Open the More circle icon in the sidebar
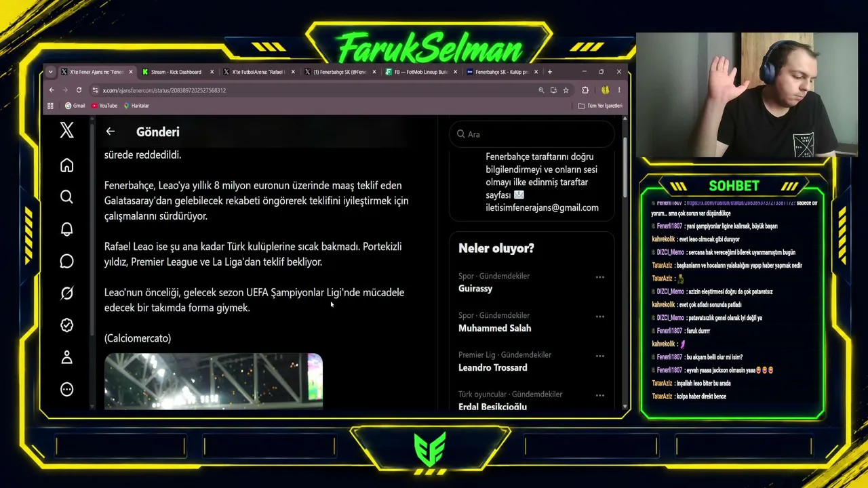This screenshot has width=868, height=488. [66, 389]
